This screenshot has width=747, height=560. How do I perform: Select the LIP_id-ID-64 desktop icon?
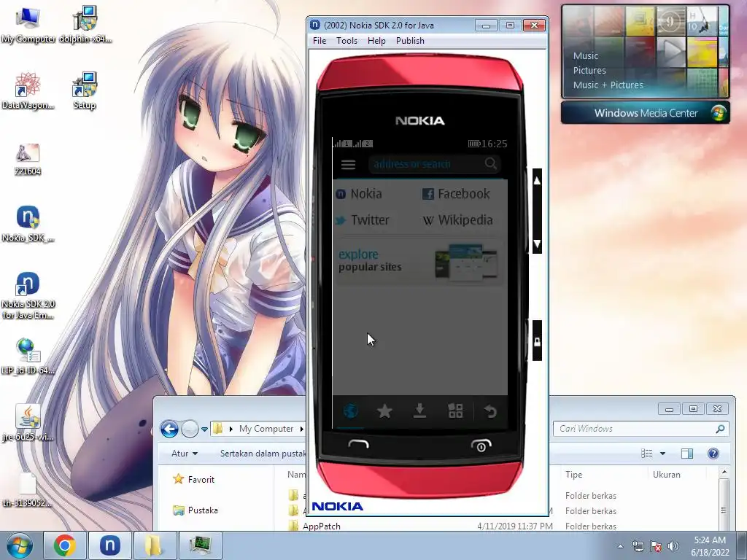tap(28, 356)
